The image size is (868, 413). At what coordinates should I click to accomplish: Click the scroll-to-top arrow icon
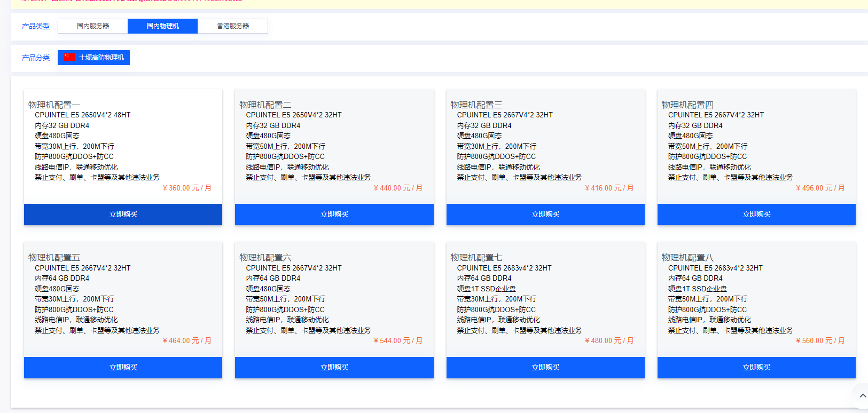coord(862,396)
